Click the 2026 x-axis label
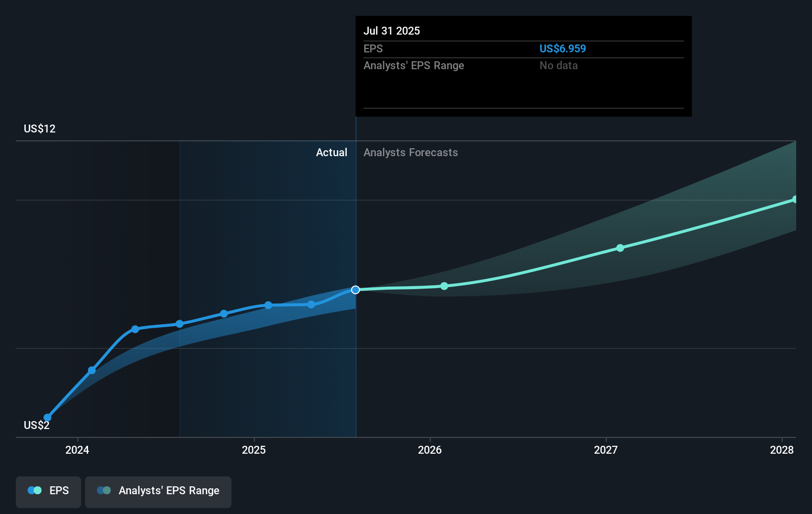Viewport: 812px width, 514px height. [x=430, y=450]
